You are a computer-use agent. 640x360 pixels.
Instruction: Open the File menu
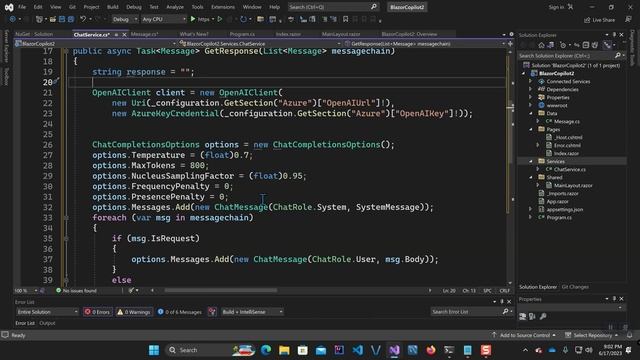coord(22,7)
